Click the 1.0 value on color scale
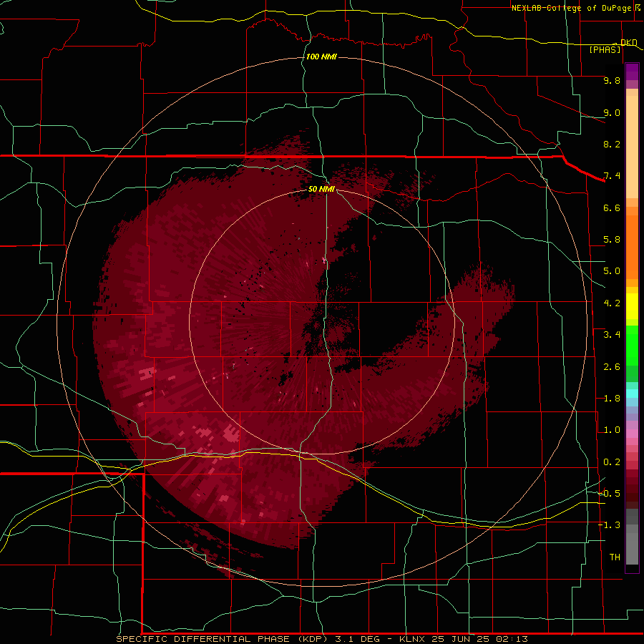 612,430
